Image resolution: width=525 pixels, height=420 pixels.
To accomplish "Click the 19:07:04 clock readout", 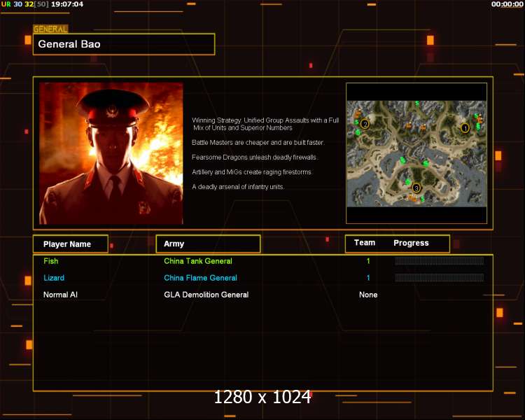I will point(67,4).
